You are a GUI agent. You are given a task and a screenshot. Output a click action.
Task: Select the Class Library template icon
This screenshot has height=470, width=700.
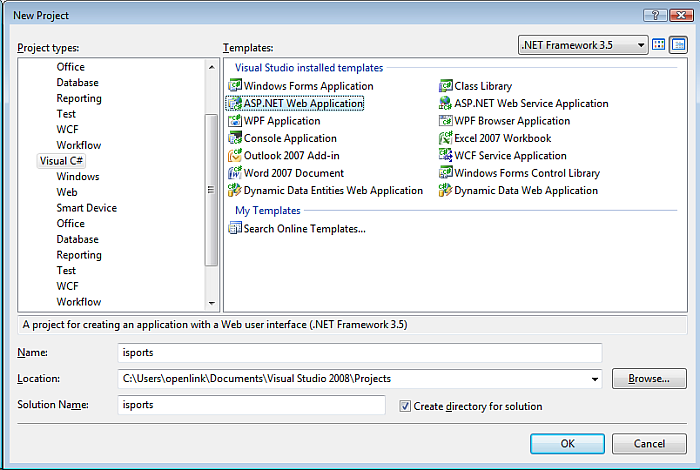click(x=446, y=86)
